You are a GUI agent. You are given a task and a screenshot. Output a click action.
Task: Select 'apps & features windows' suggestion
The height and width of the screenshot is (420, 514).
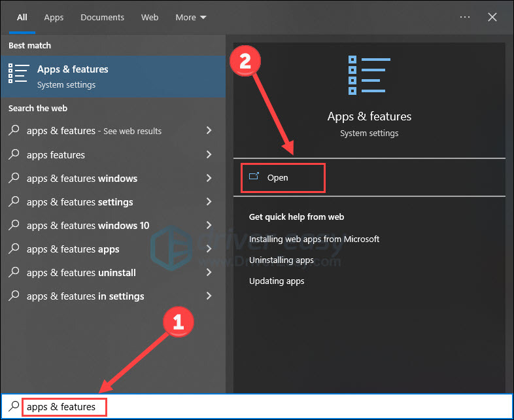113,179
